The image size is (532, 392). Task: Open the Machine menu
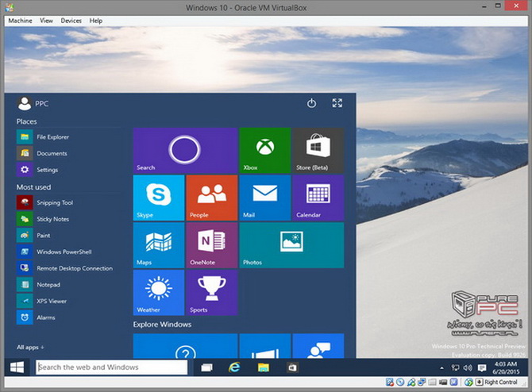(x=19, y=20)
